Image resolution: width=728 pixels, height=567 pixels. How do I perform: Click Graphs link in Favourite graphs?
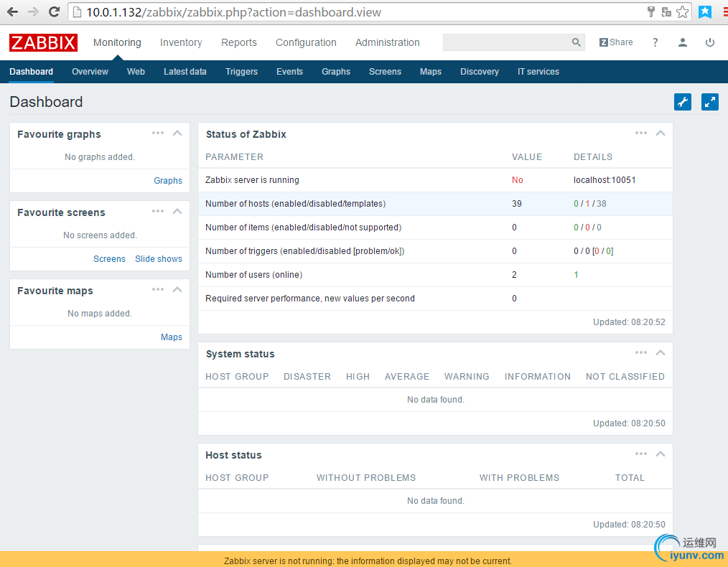click(168, 181)
